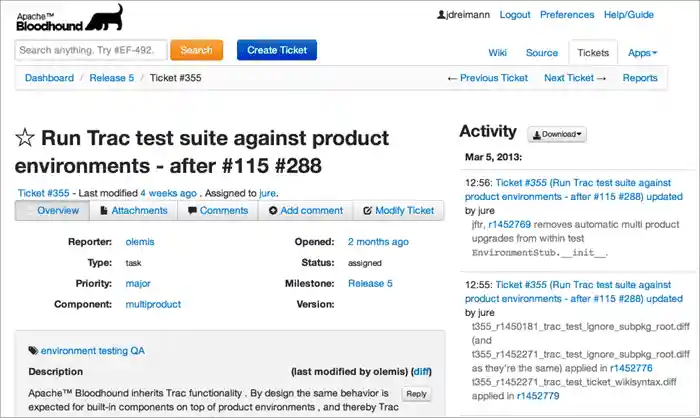Click priority 'major' link
The height and width of the screenshot is (418, 700).
138,283
